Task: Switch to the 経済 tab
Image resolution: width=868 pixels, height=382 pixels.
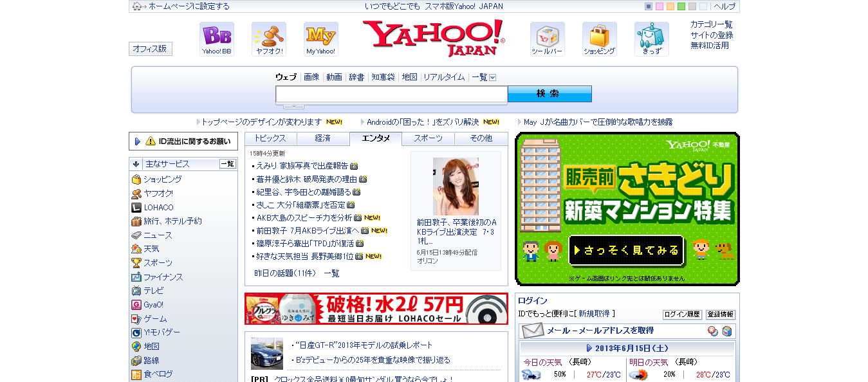Action: (323, 138)
